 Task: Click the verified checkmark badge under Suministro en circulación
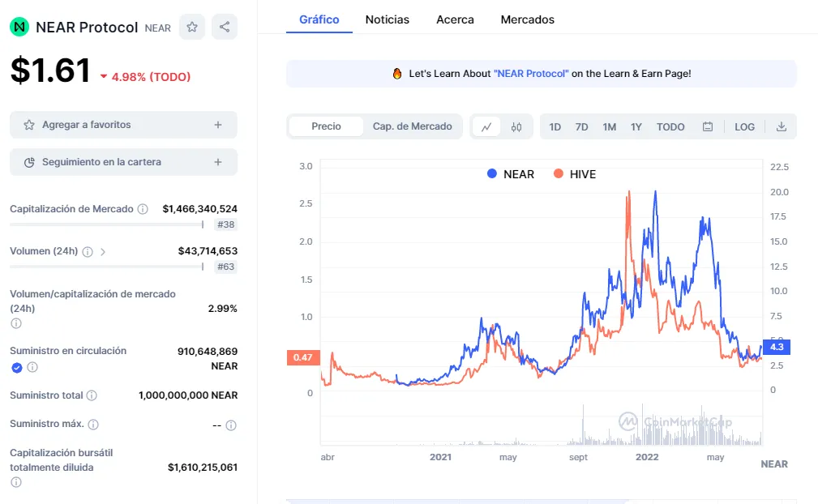click(x=17, y=367)
